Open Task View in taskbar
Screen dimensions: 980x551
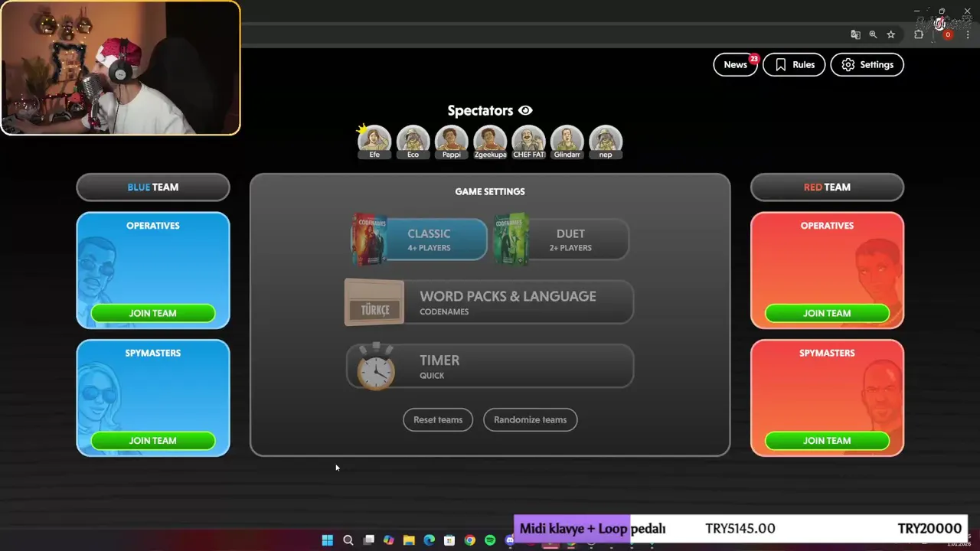pos(368,540)
